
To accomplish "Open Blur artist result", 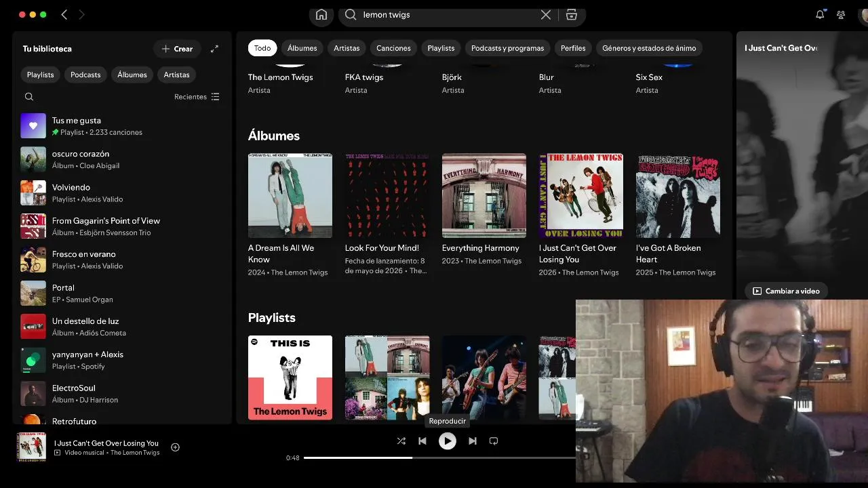I will point(547,77).
